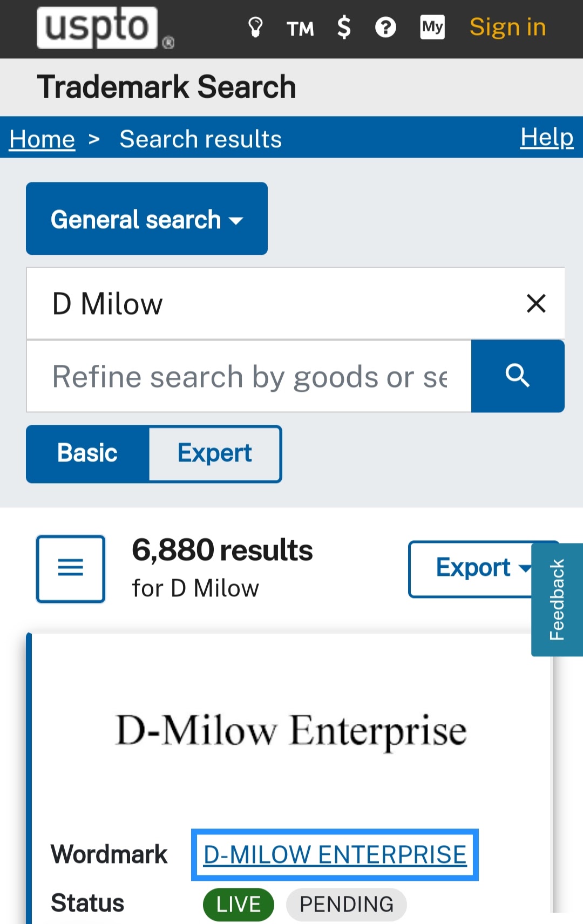Image resolution: width=583 pixels, height=924 pixels.
Task: Toggle the LIVE status filter badge
Action: 239,904
